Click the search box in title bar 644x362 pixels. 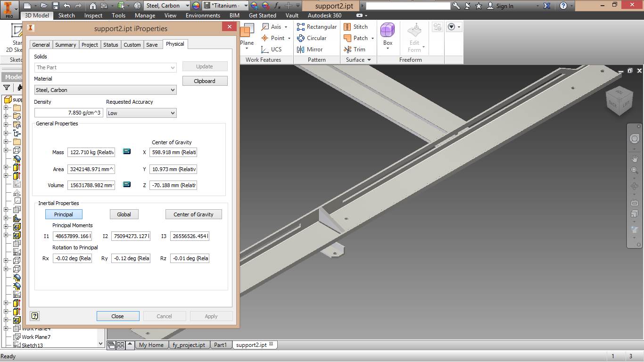408,6
